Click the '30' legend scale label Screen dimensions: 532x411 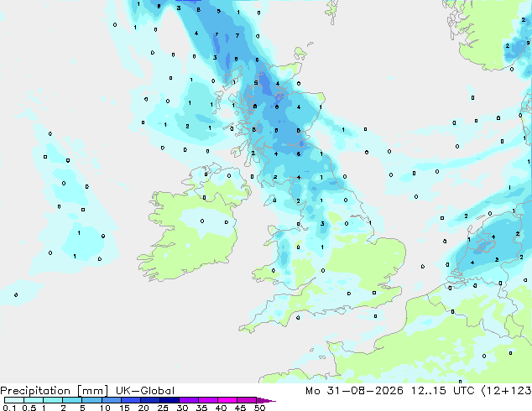pos(182,408)
